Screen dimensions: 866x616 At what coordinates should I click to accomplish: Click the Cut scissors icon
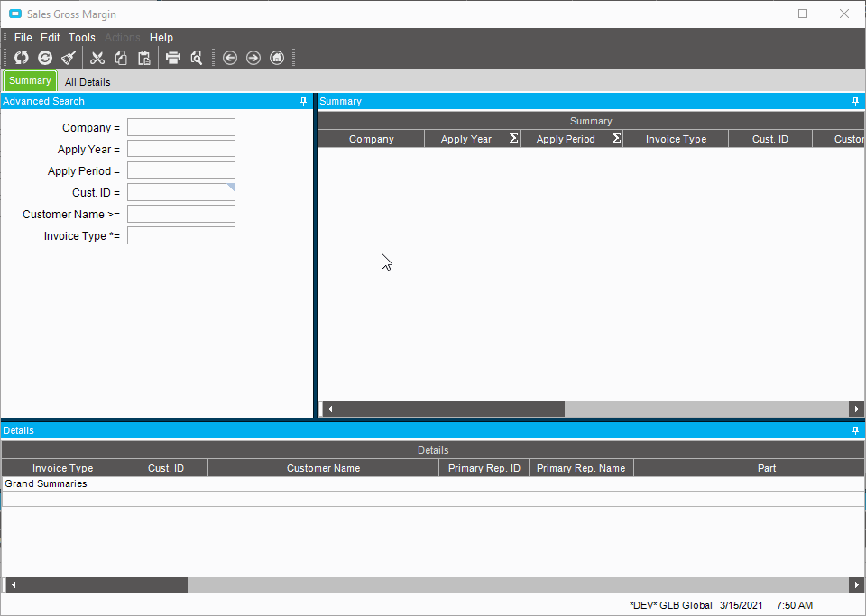[97, 58]
